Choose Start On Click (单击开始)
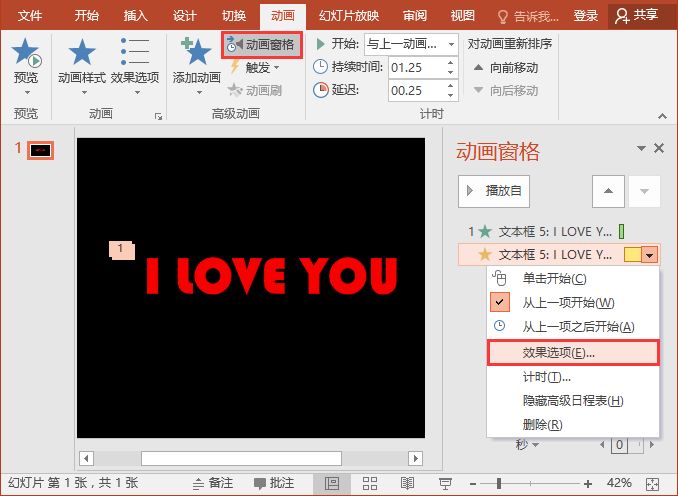This screenshot has width=678, height=496. pos(573,278)
